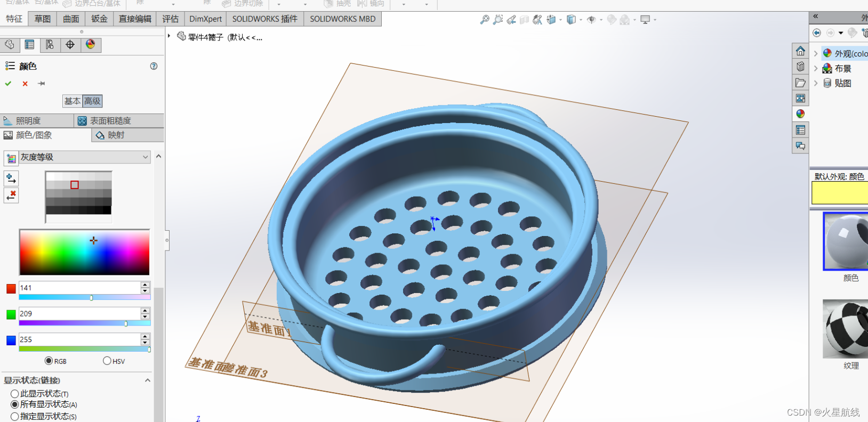Switch to the 曲面 ribbon tab
Screen dimensions: 868x422
[x=71, y=19]
